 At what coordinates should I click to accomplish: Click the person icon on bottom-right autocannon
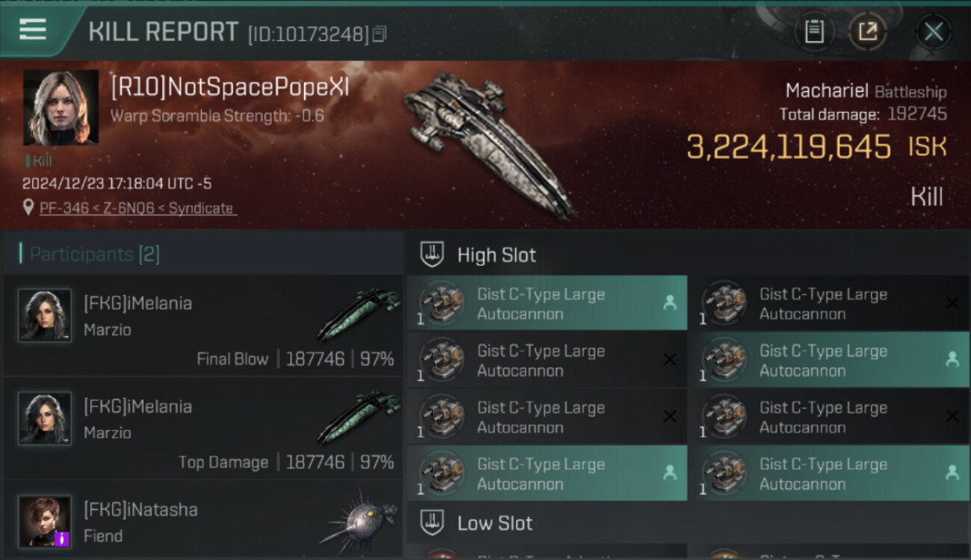pos(952,473)
